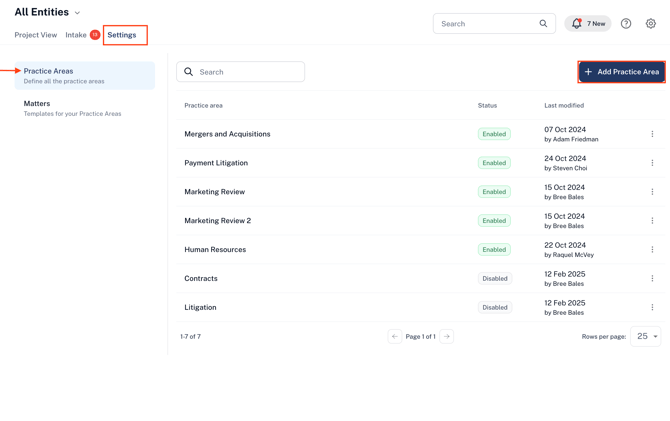Select the Human Resources practice area name
This screenshot has height=421, width=670.
point(215,250)
